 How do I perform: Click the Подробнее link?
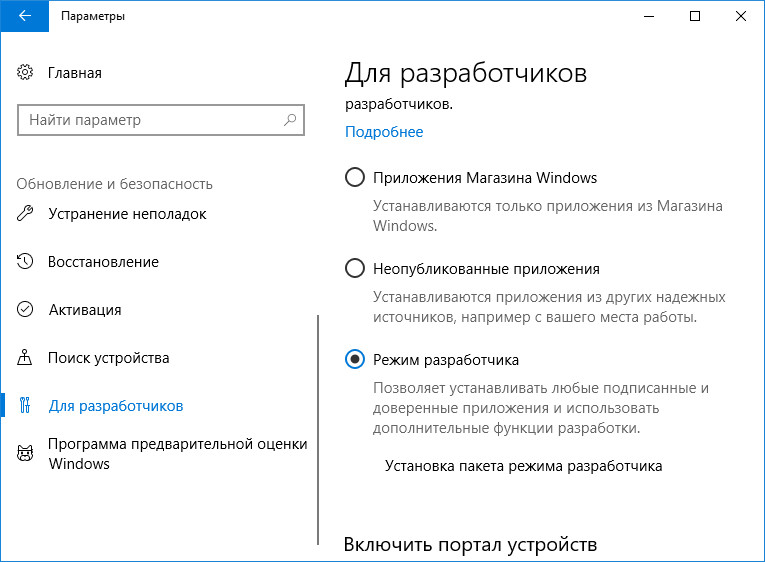pyautogui.click(x=384, y=132)
